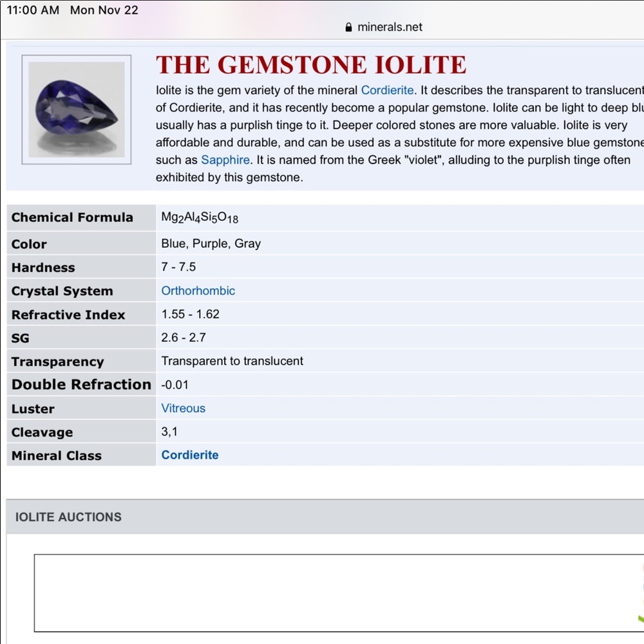Image resolution: width=644 pixels, height=644 pixels.
Task: Select the Transparency row label
Action: click(x=57, y=361)
